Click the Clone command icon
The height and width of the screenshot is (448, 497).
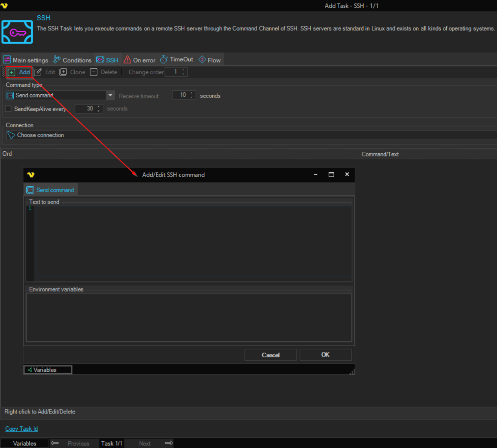(x=63, y=72)
